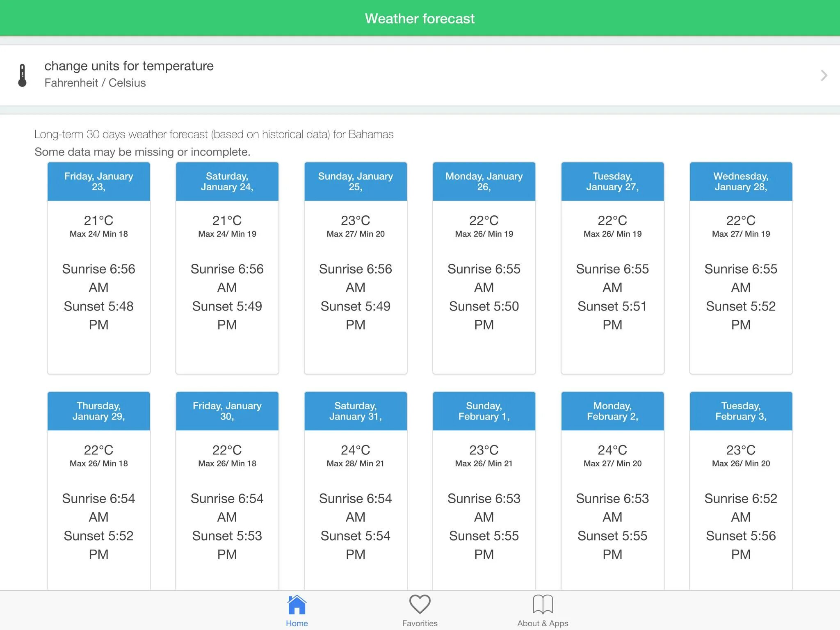840x630 pixels.
Task: Tap 24°C on the Monday, February 2 card
Action: tap(612, 450)
